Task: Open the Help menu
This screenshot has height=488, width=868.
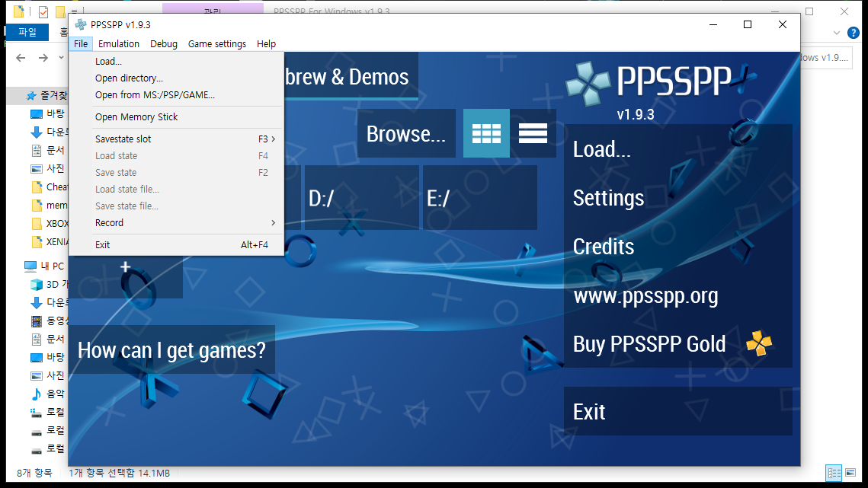Action: [266, 43]
